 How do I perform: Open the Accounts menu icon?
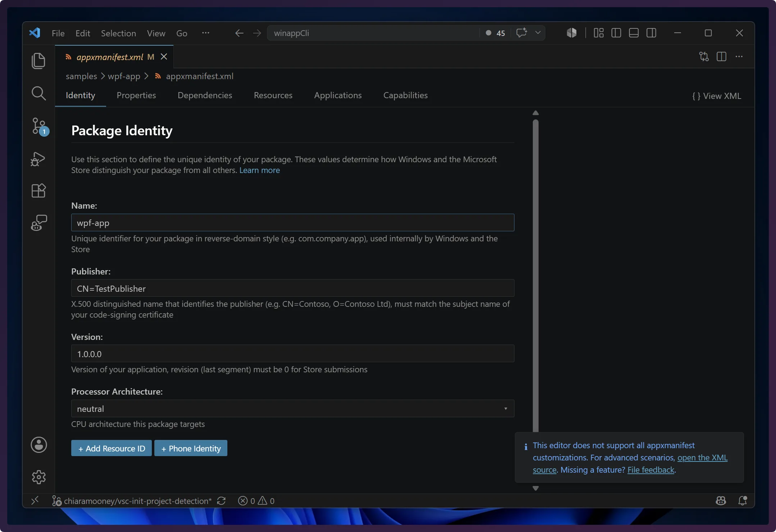(38, 445)
